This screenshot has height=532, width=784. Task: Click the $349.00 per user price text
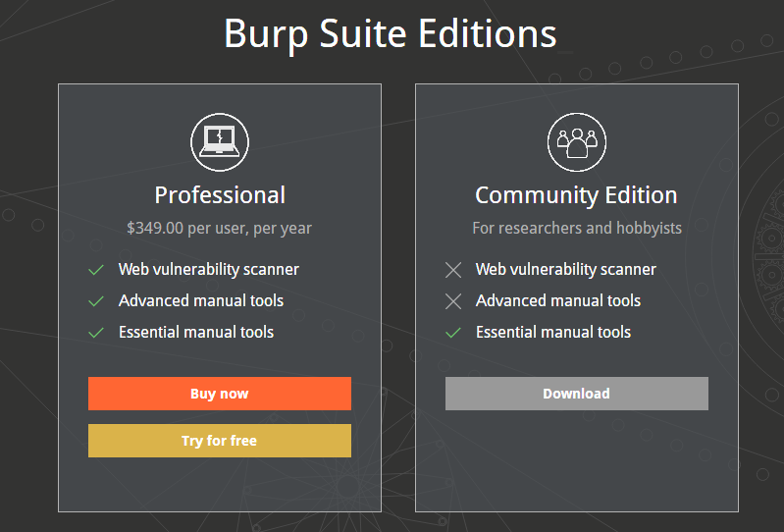(219, 229)
